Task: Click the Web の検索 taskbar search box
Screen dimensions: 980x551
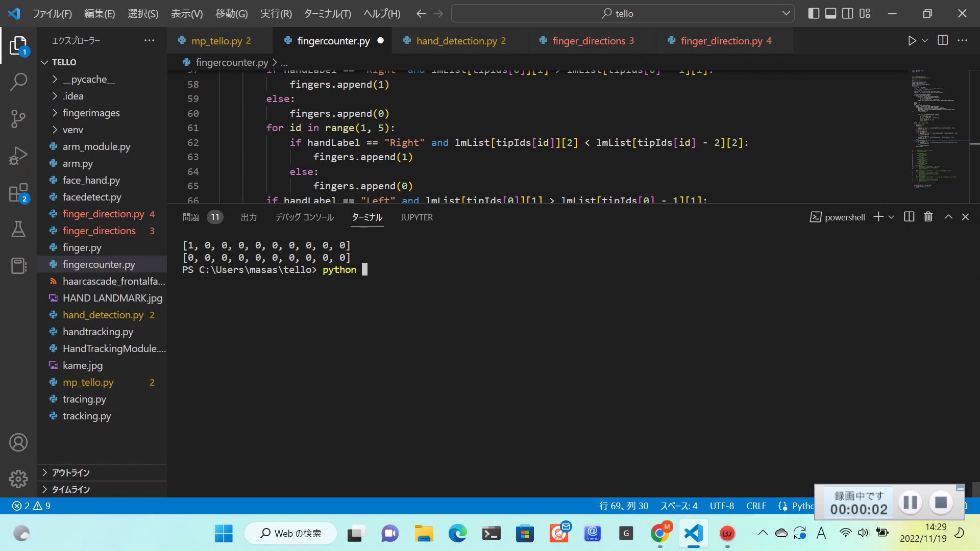Action: (291, 534)
